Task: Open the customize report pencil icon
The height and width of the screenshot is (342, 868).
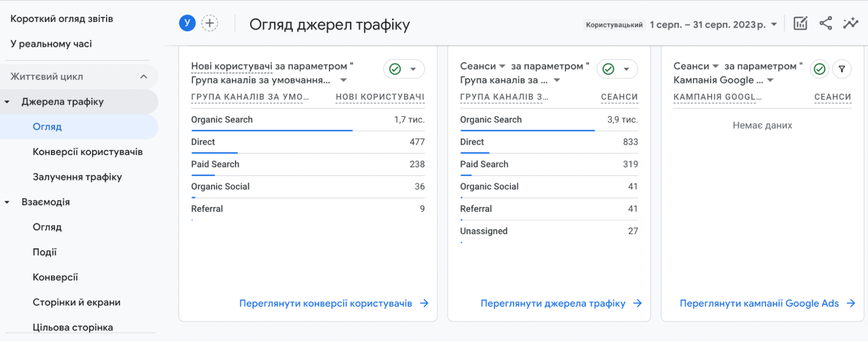Action: point(800,23)
